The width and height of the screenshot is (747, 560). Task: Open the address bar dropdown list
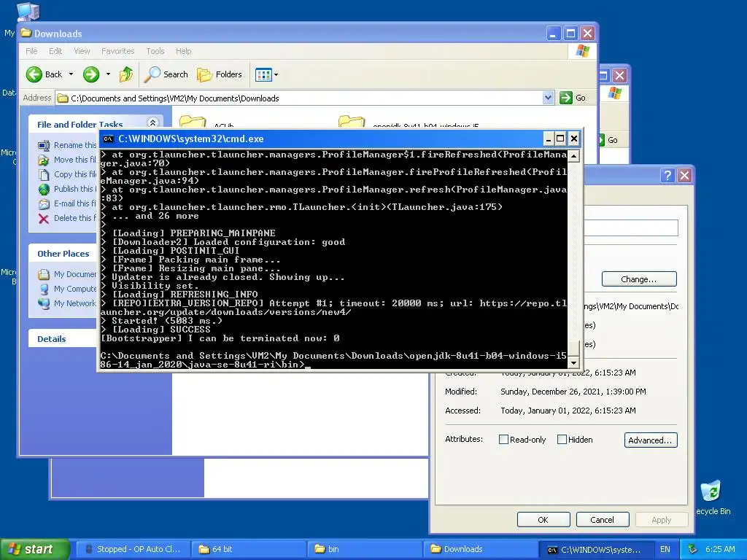point(549,98)
